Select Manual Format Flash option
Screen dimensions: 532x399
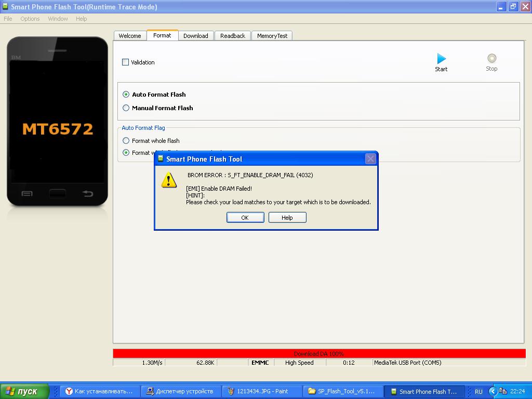(126, 108)
